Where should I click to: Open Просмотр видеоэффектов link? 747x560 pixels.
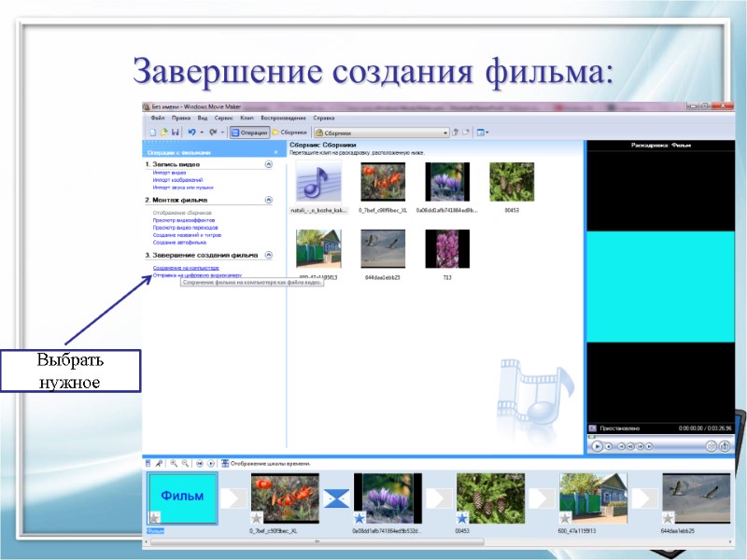[184, 220]
